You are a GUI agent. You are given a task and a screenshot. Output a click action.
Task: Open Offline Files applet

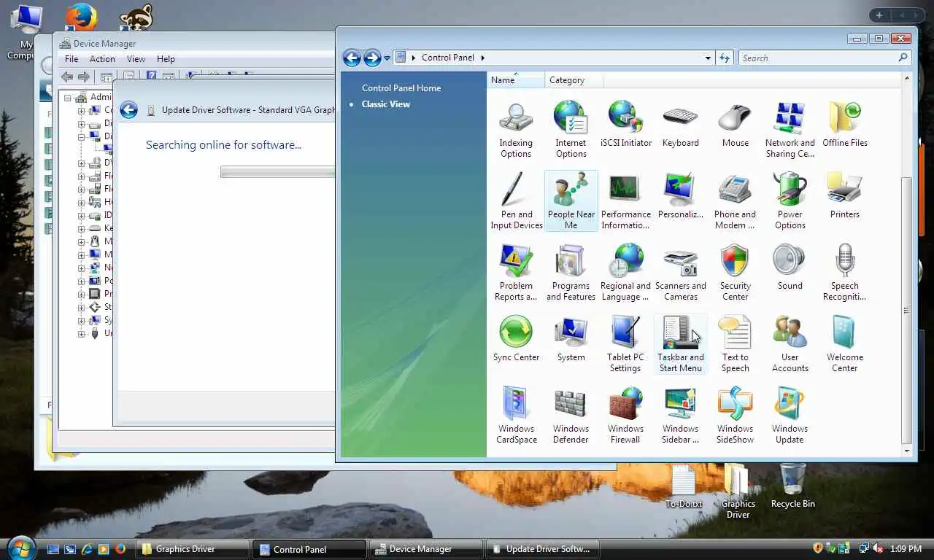(x=844, y=125)
